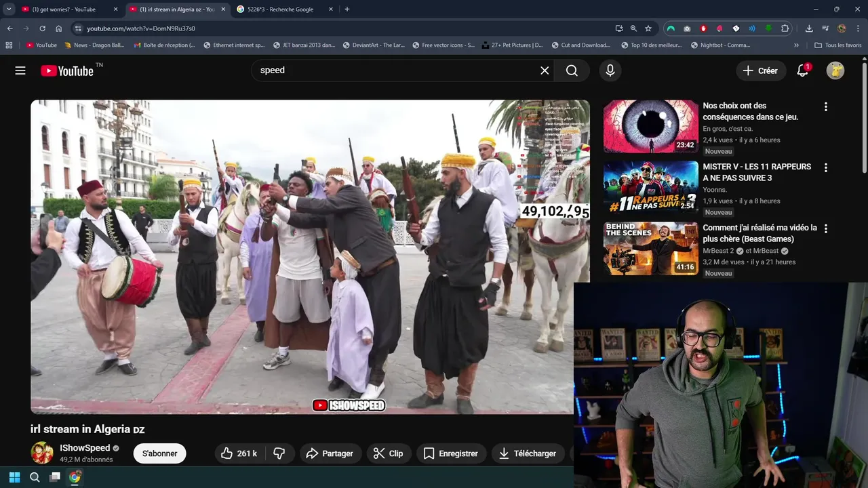Open IShowSpeed channel name
Screen dimensions: 868x488
(85, 448)
